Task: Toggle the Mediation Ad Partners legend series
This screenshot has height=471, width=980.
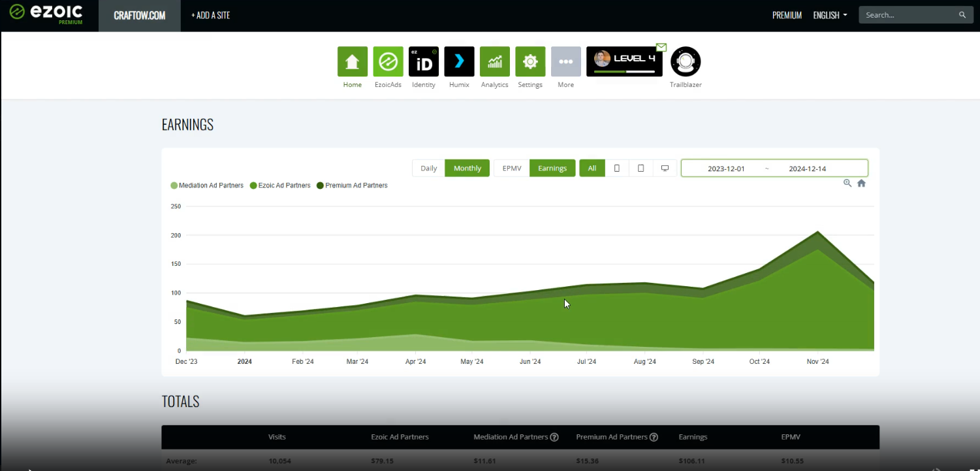Action: click(207, 186)
